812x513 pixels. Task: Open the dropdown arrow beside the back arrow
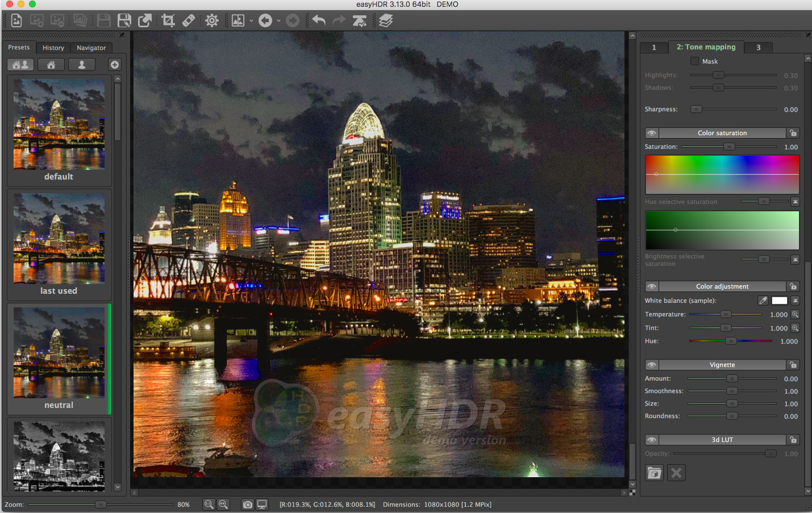click(x=278, y=22)
